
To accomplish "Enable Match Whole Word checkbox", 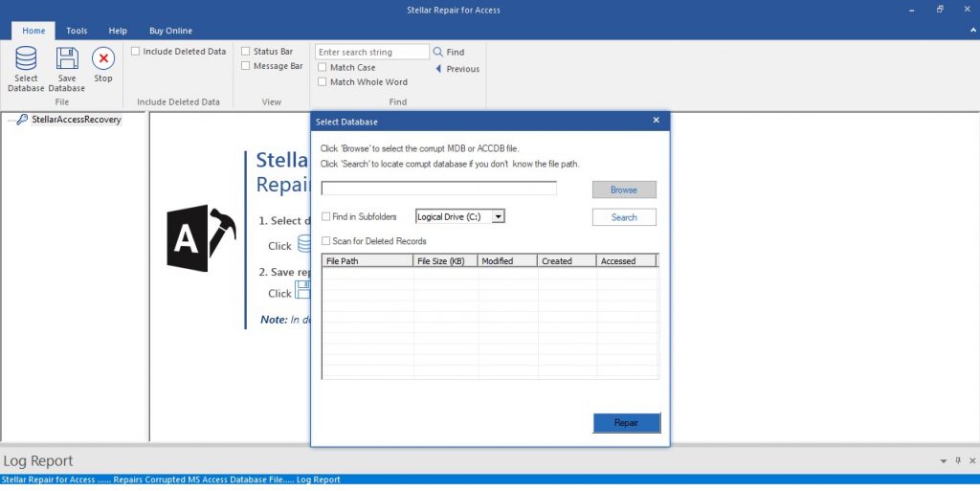I will (322, 82).
